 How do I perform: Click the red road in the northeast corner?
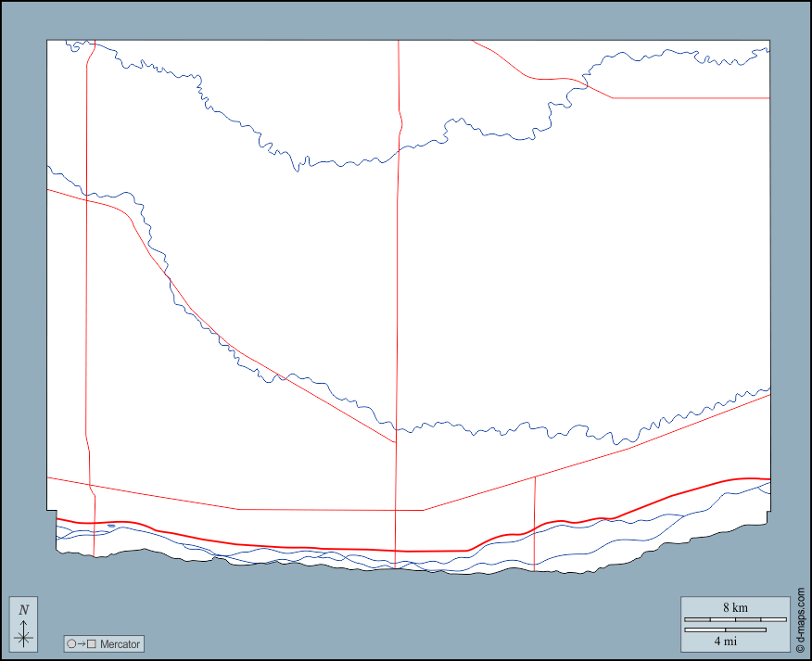tap(686, 97)
